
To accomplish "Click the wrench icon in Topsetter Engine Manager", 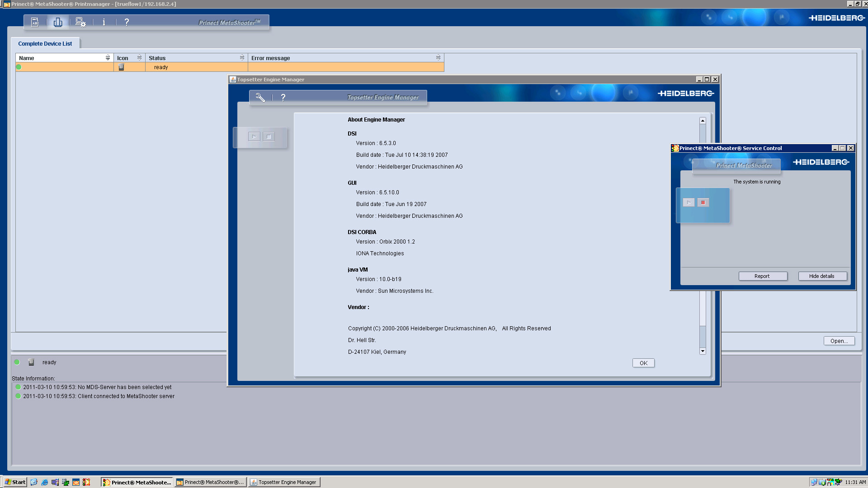I will [260, 97].
